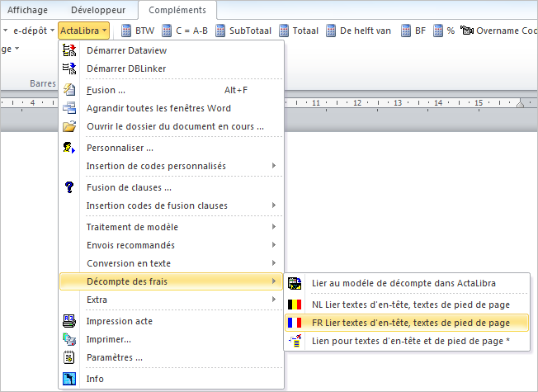Viewport: 538px width, 392px height.
Task: Expand Décompte des frais submenu
Action: click(273, 281)
